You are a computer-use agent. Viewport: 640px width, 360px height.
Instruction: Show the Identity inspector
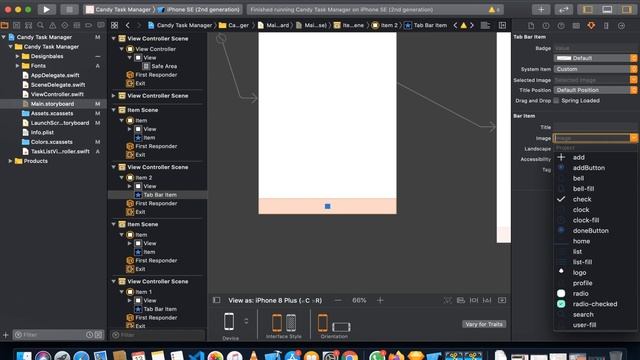click(x=576, y=26)
